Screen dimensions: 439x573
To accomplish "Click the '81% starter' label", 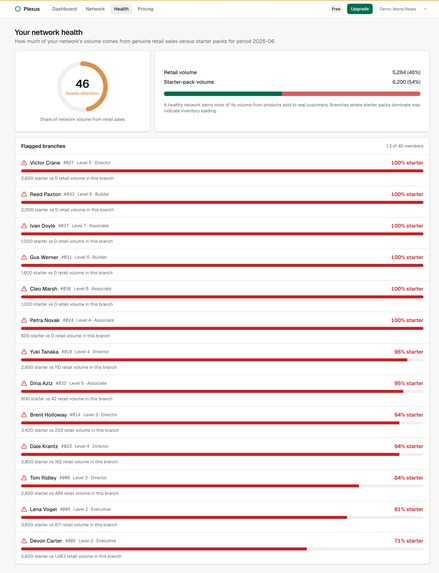I will pos(409,509).
